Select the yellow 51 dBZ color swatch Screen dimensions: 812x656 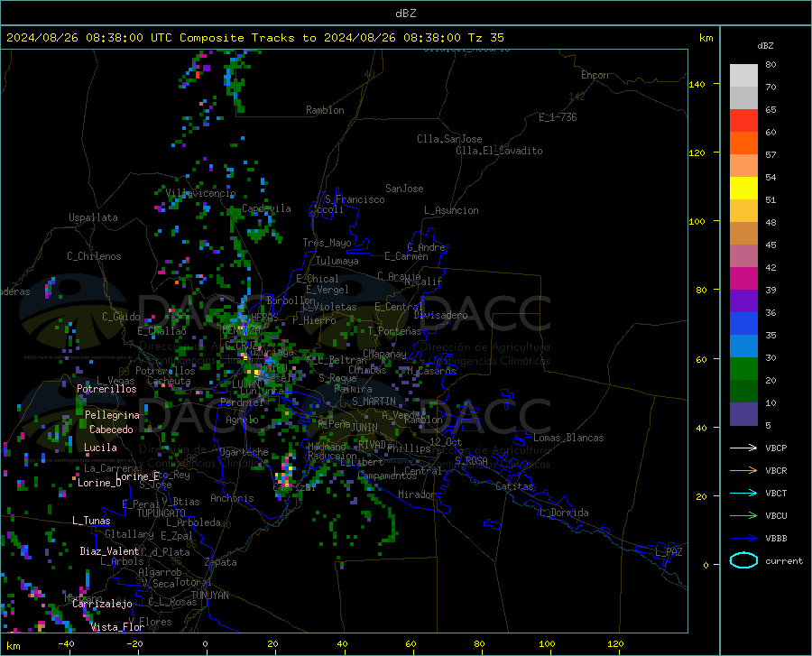(743, 189)
